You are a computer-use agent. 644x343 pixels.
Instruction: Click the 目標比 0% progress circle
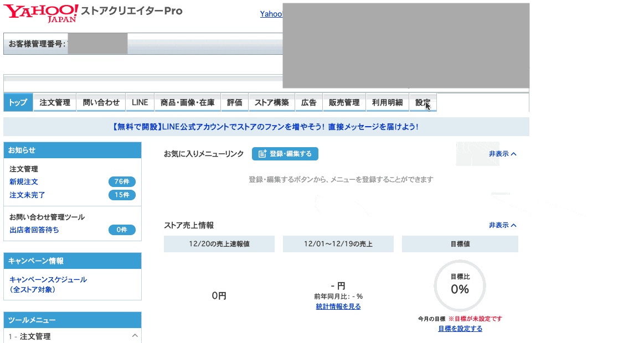coord(459,286)
